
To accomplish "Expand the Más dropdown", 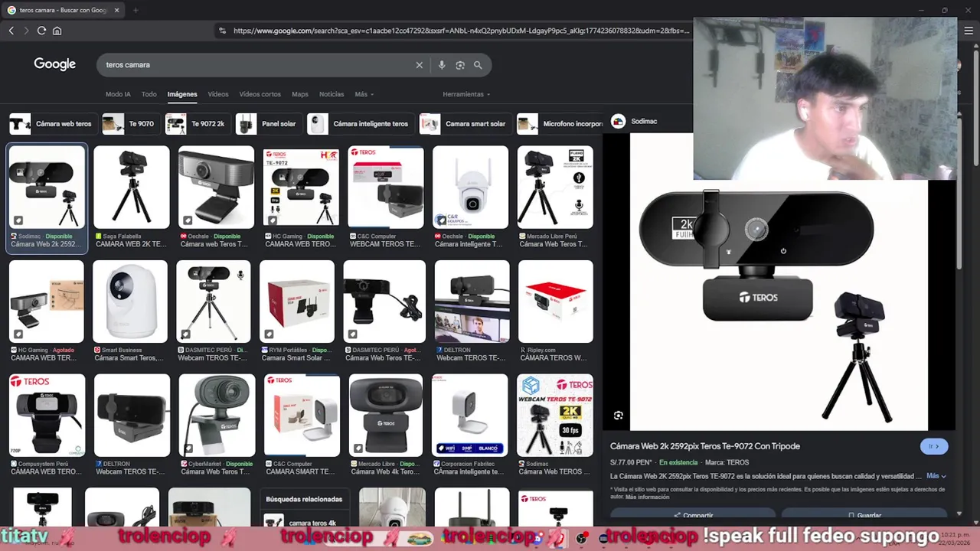I will click(x=364, y=94).
